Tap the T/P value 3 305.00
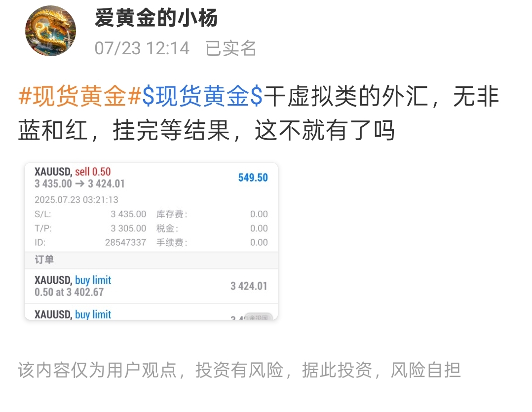The height and width of the screenshot is (412, 532). [x=128, y=228]
